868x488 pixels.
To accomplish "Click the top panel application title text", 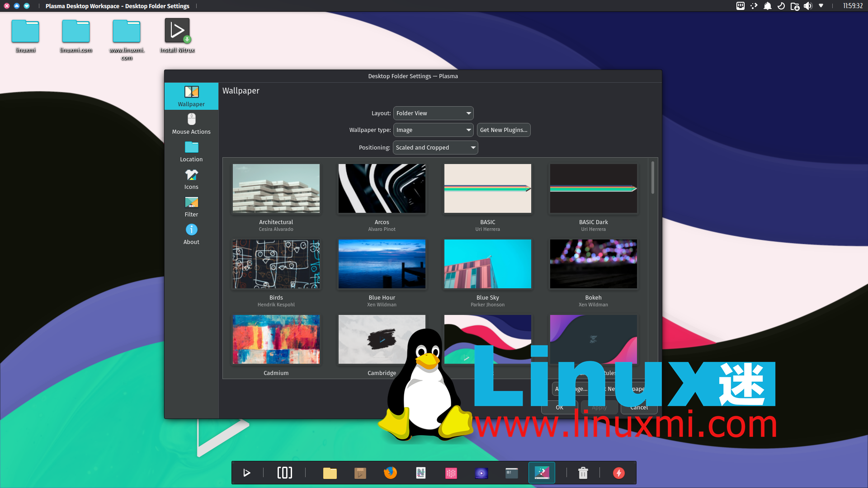I will pos(117,6).
